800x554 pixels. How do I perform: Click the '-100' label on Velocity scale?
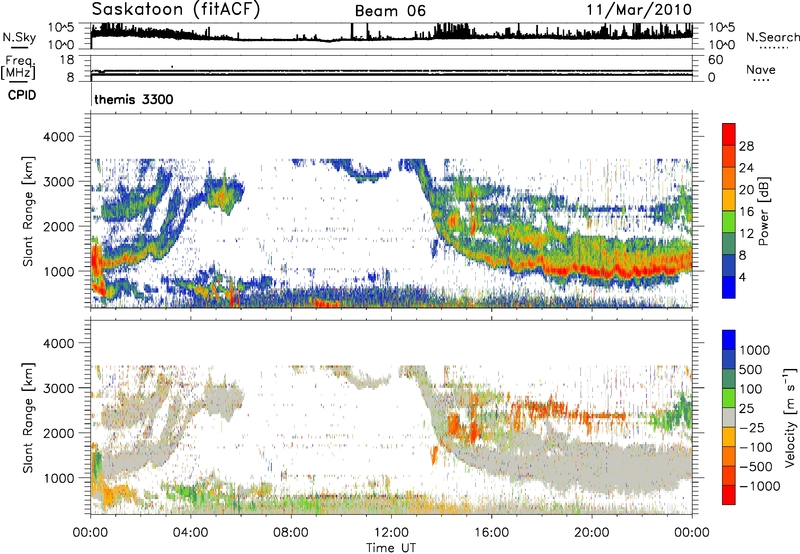[x=756, y=447]
